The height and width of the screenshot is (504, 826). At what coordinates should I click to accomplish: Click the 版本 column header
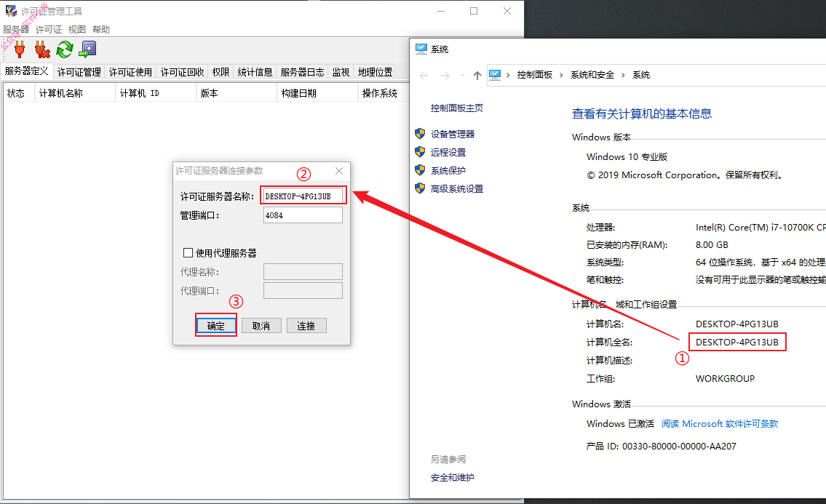point(237,93)
